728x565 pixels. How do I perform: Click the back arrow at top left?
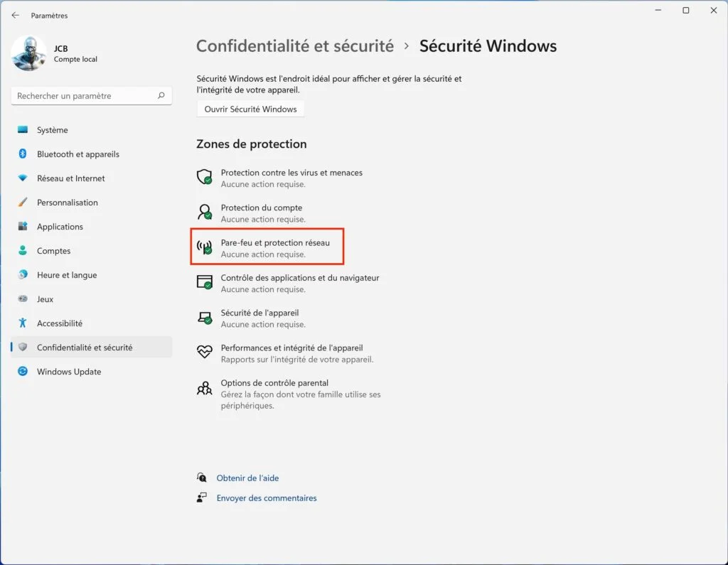point(14,15)
